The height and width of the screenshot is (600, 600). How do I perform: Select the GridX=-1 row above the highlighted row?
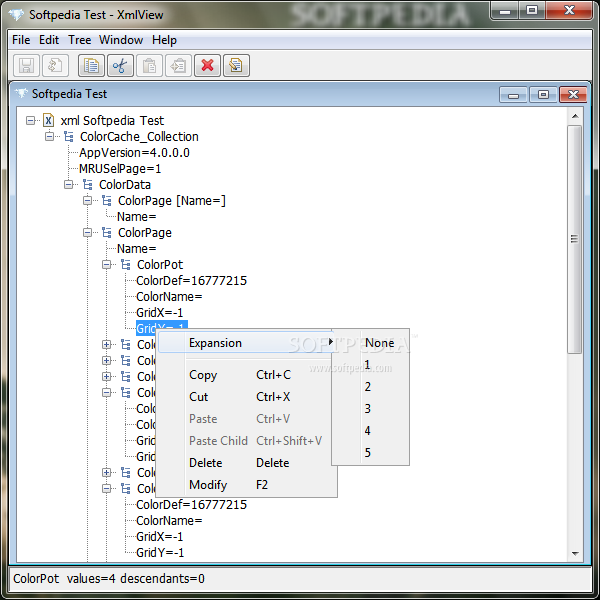(160, 313)
